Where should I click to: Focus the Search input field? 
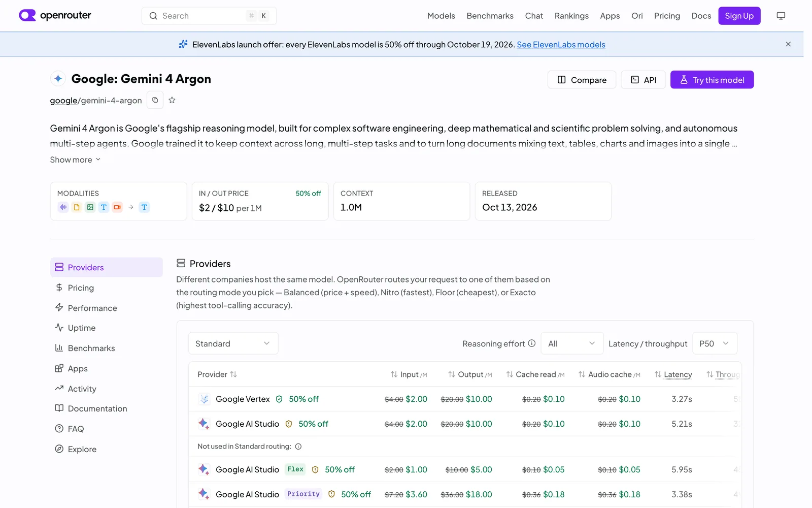(209, 16)
